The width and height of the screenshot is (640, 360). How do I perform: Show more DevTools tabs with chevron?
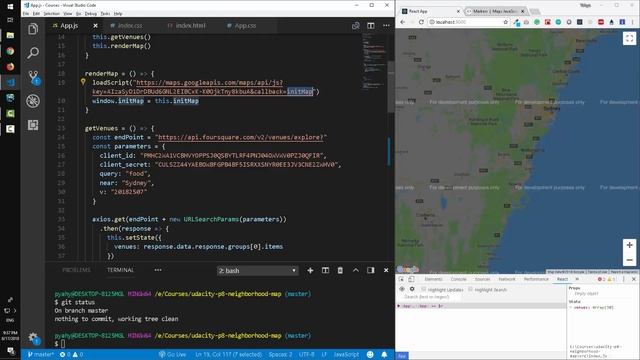coord(577,279)
